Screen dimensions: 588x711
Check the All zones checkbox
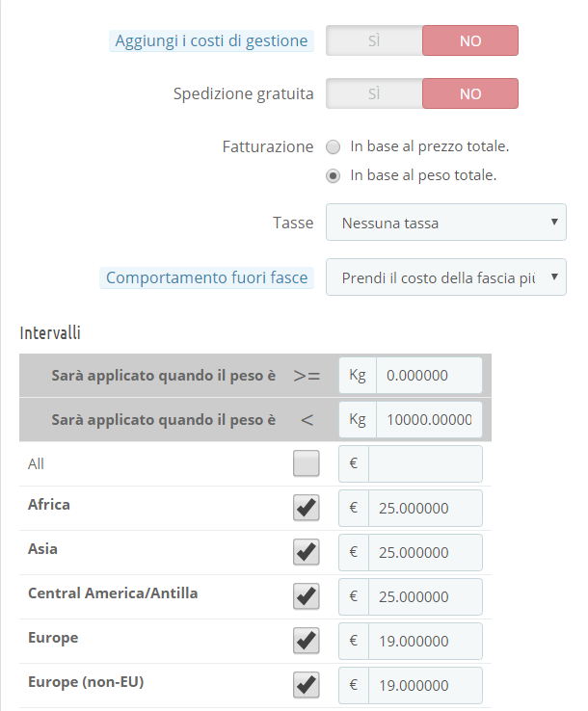tap(307, 464)
